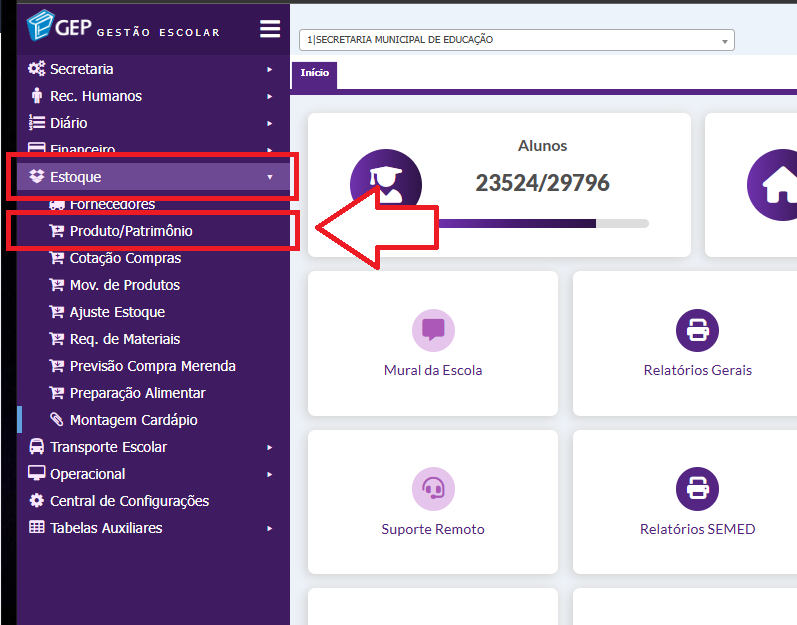
Task: Open the Secretaria Municipal de Educação dropdown
Action: (516, 40)
